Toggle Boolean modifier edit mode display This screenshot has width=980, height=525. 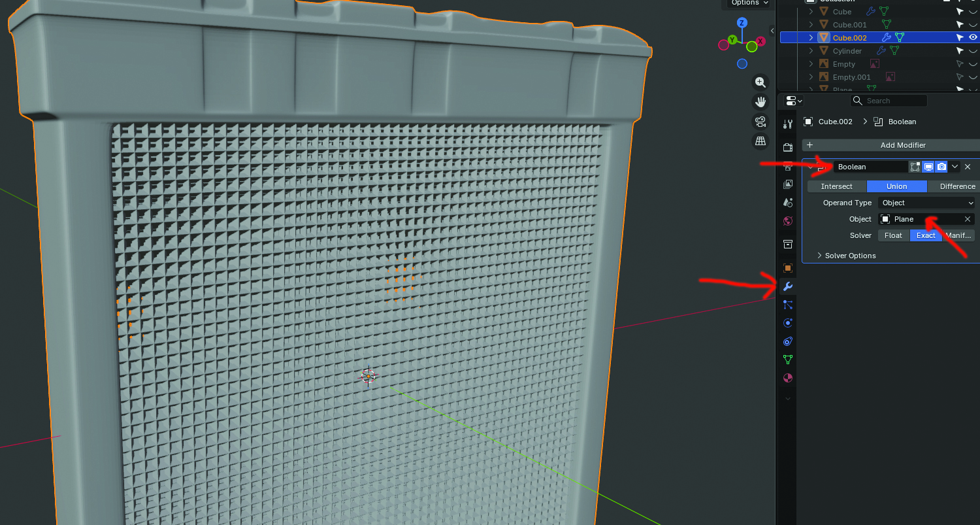point(915,167)
